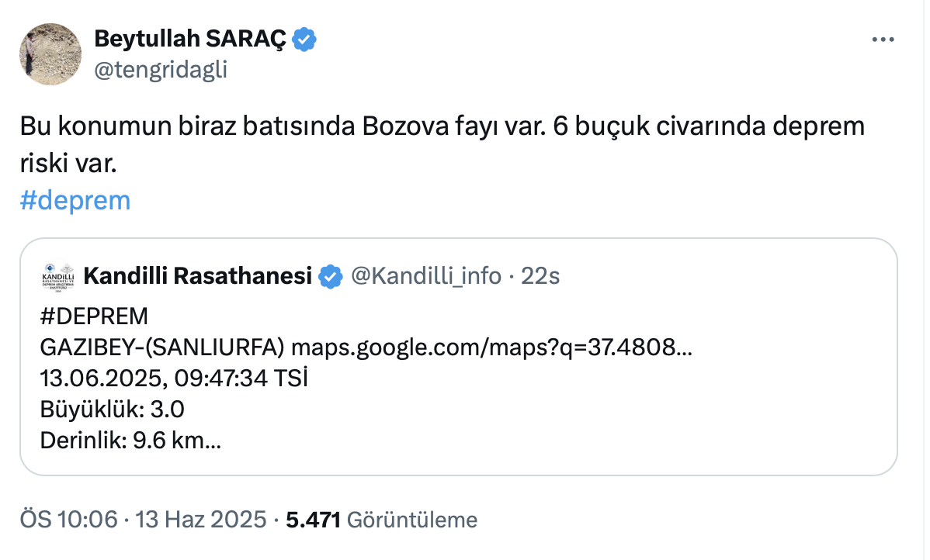Image resolution: width=930 pixels, height=560 pixels.
Task: Click verified badge beside Kandilli Rasathanesi
Action: click(x=331, y=276)
